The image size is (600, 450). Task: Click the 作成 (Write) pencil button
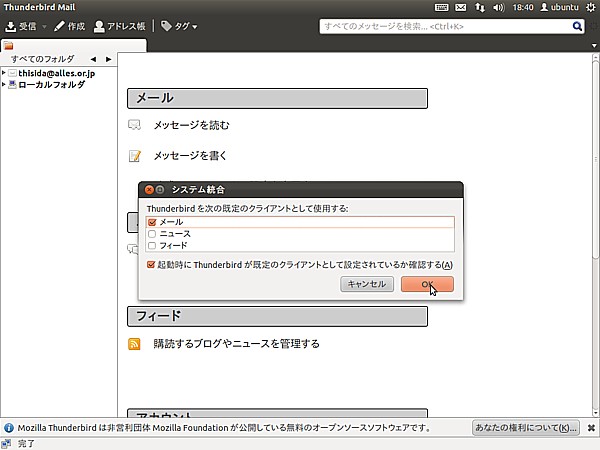[69, 26]
